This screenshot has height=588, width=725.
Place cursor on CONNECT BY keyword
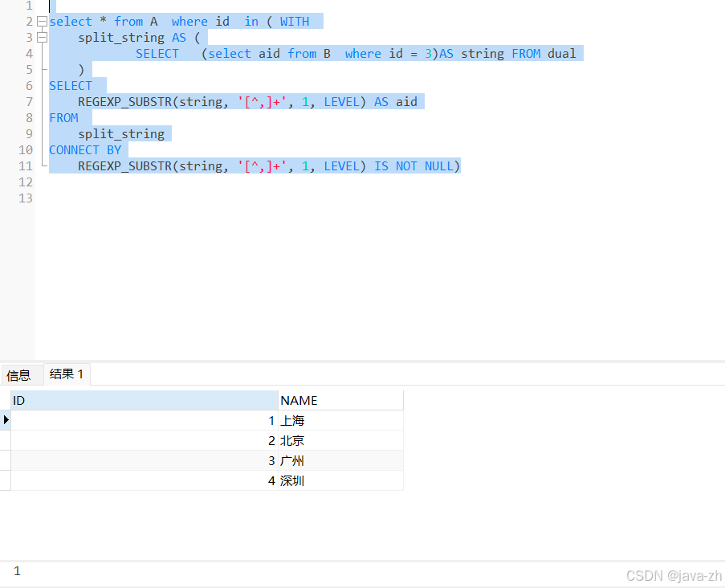click(85, 150)
